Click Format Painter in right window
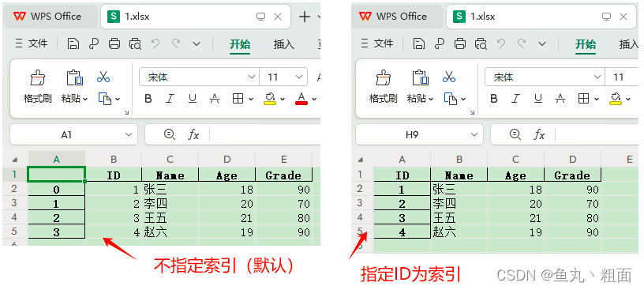644x290 pixels. (384, 77)
